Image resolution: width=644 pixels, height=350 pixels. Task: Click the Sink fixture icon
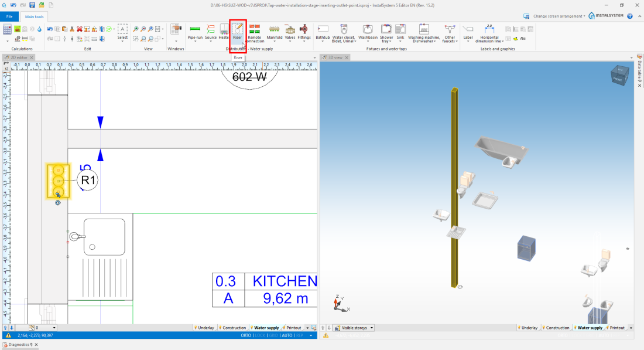click(x=400, y=32)
